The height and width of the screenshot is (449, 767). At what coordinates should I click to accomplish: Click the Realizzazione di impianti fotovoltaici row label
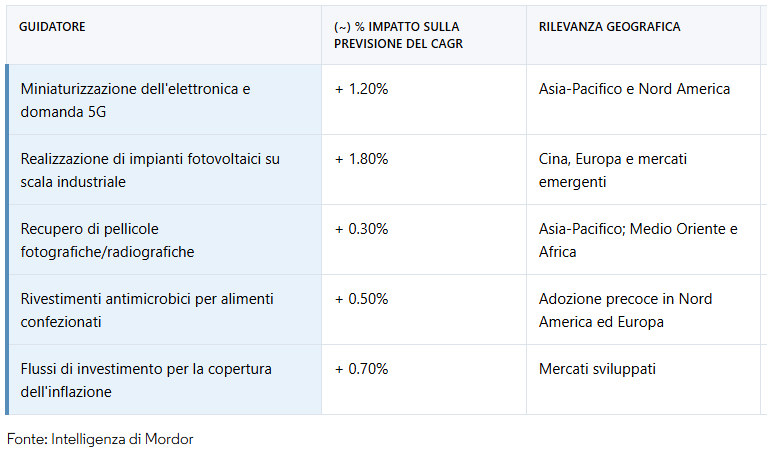pyautogui.click(x=150, y=170)
